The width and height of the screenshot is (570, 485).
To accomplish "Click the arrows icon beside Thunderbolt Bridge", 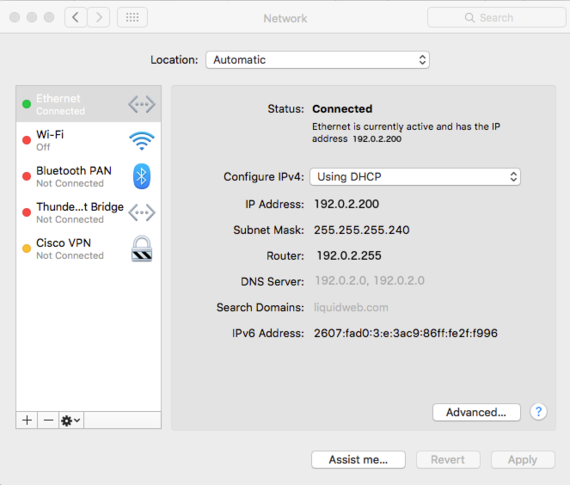I will pyautogui.click(x=141, y=213).
